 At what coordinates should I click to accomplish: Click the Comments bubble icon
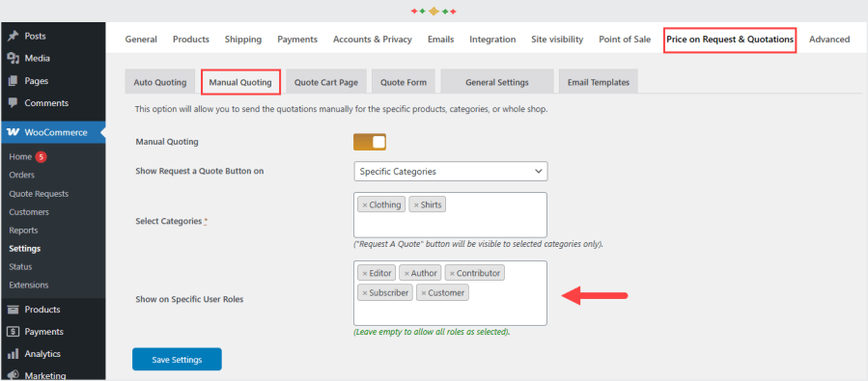14,103
